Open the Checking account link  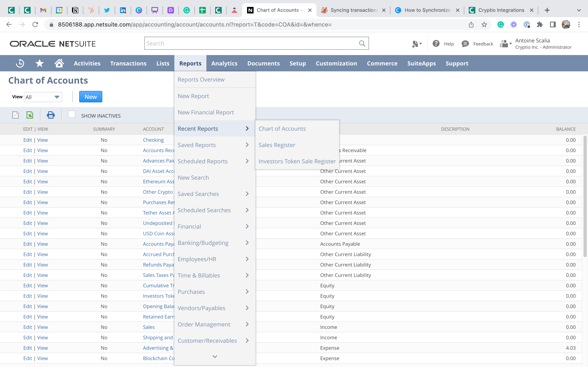click(x=153, y=140)
